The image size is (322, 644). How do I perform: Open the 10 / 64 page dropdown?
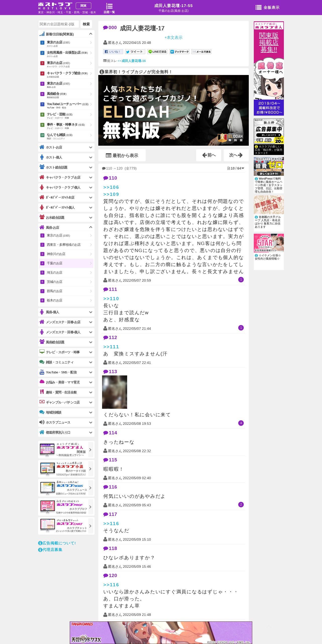tap(236, 168)
